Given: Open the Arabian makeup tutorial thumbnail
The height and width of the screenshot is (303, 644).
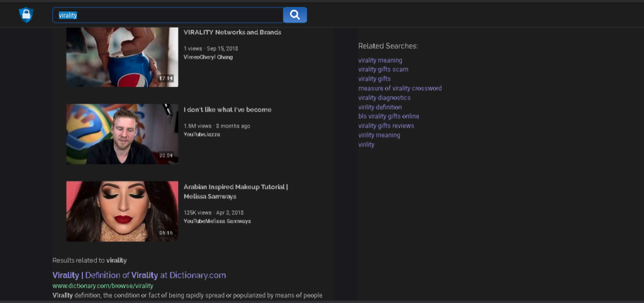Looking at the screenshot, I should pyautogui.click(x=123, y=211).
